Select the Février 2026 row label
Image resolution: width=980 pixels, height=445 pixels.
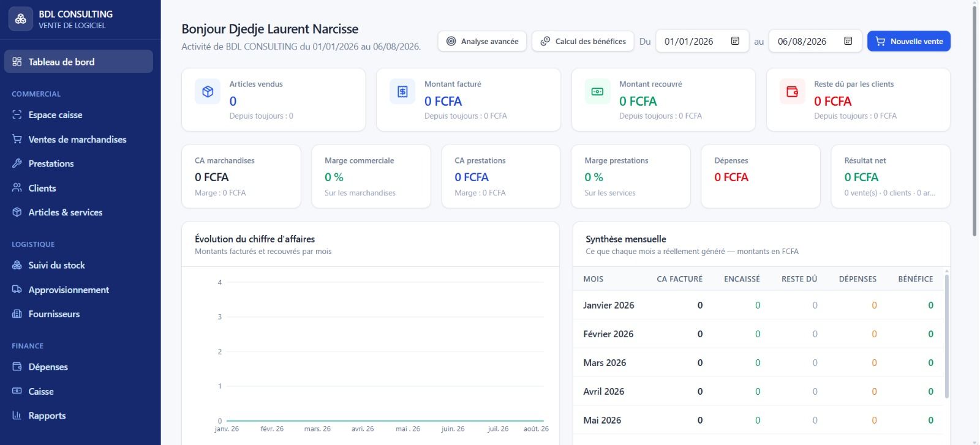coord(608,334)
